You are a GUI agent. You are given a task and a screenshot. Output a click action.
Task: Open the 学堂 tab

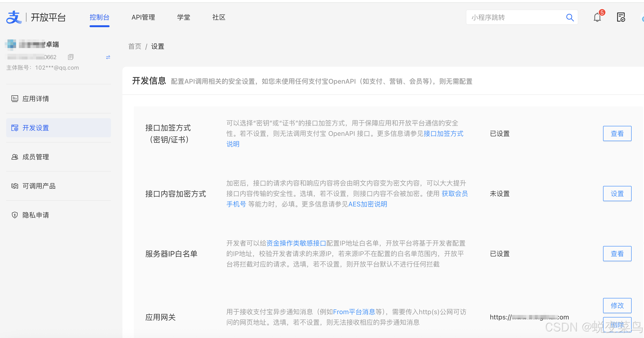183,17
